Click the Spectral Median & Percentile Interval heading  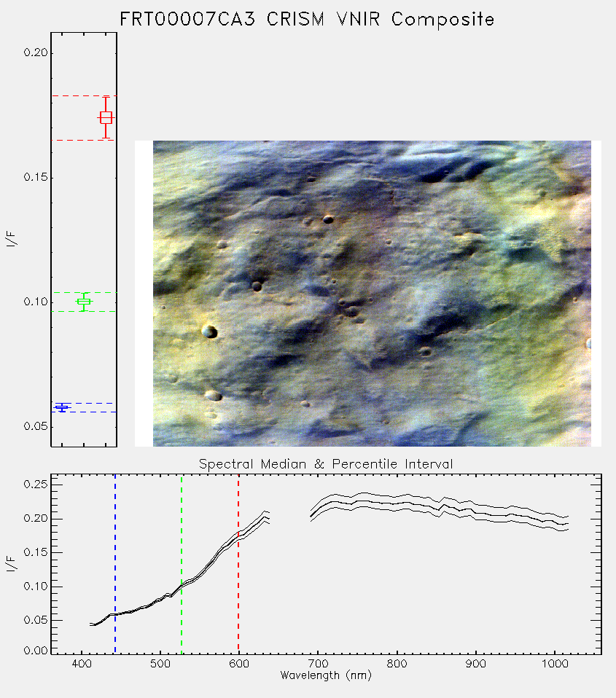[326, 464]
